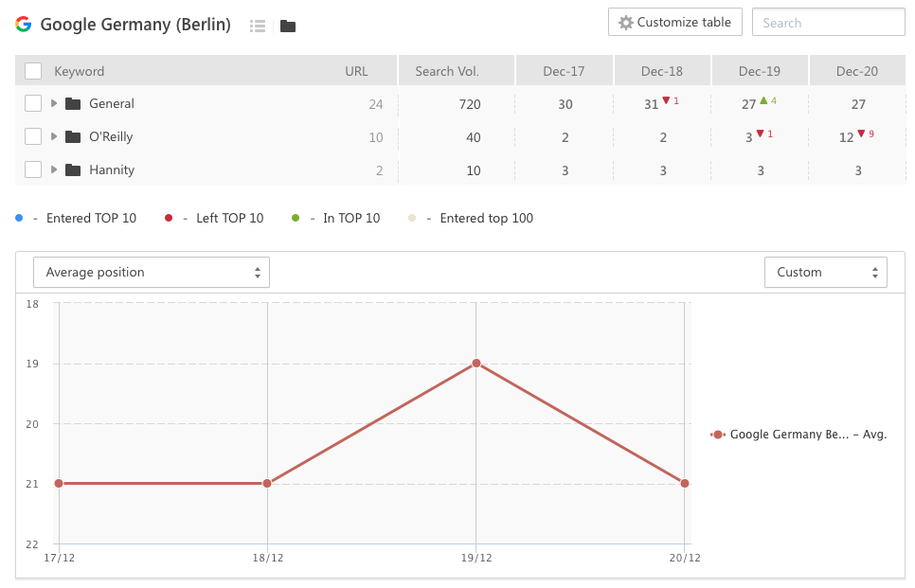Sort by the Keyword column header
Viewport: 915px width, 588px height.
pos(80,71)
